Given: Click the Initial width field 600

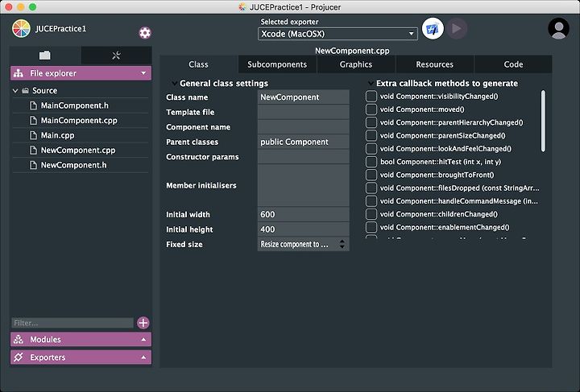Looking at the screenshot, I should tap(303, 214).
